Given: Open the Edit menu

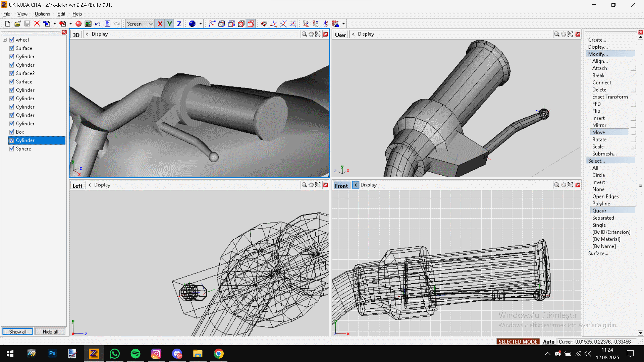Looking at the screenshot, I should coord(61,14).
